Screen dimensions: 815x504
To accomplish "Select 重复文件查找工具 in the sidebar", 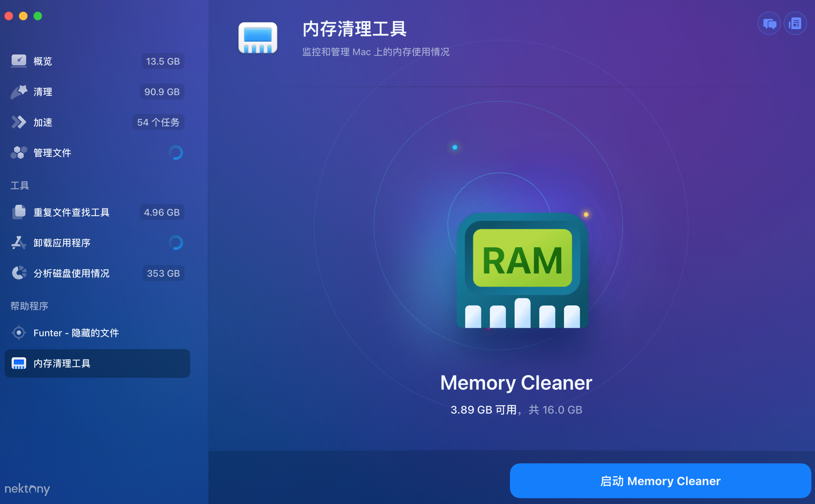I will [97, 212].
